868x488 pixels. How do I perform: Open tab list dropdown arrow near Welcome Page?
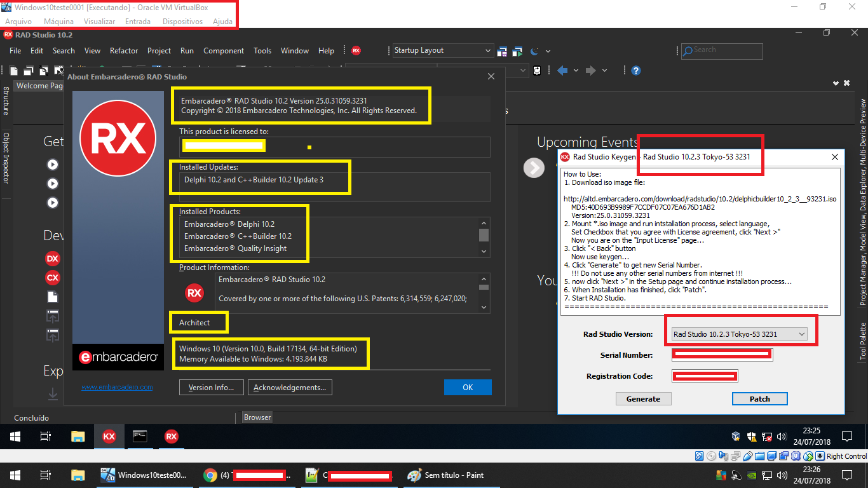click(837, 83)
